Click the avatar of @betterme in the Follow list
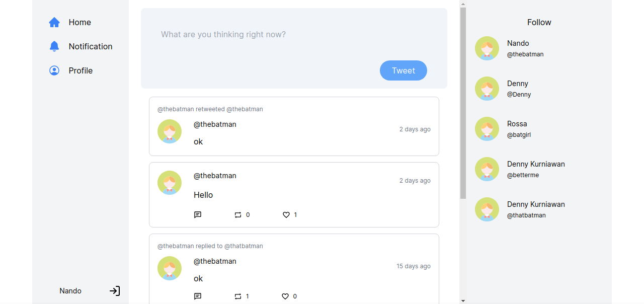 (487, 169)
